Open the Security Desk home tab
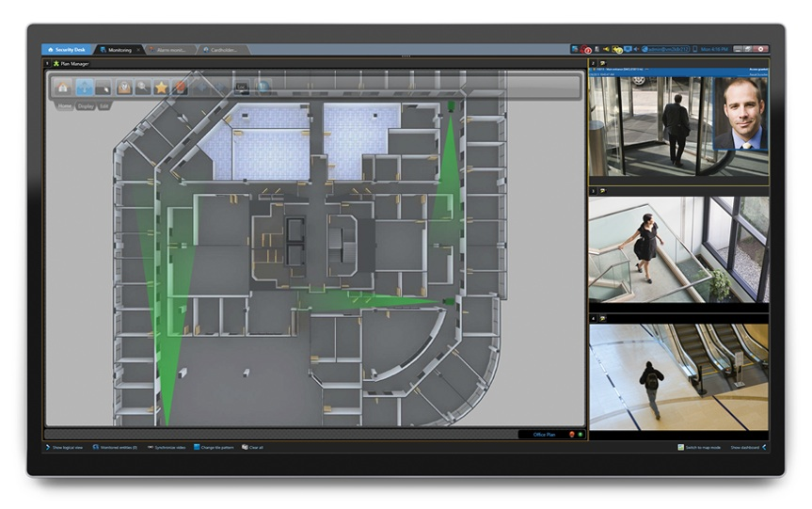The height and width of the screenshot is (509, 812). pyautogui.click(x=66, y=50)
